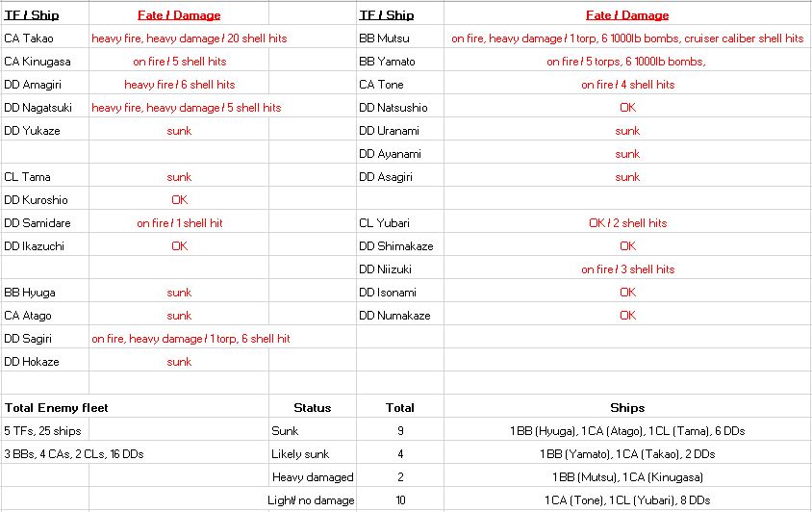Screen dimensions: 812x512
Task: Select the DD Shimakaze cell
Action: (x=395, y=246)
